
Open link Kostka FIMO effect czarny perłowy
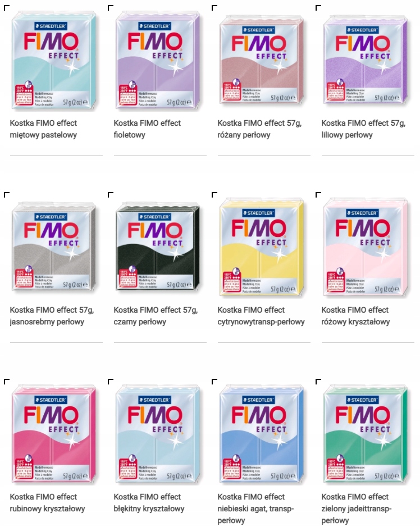(156, 316)
